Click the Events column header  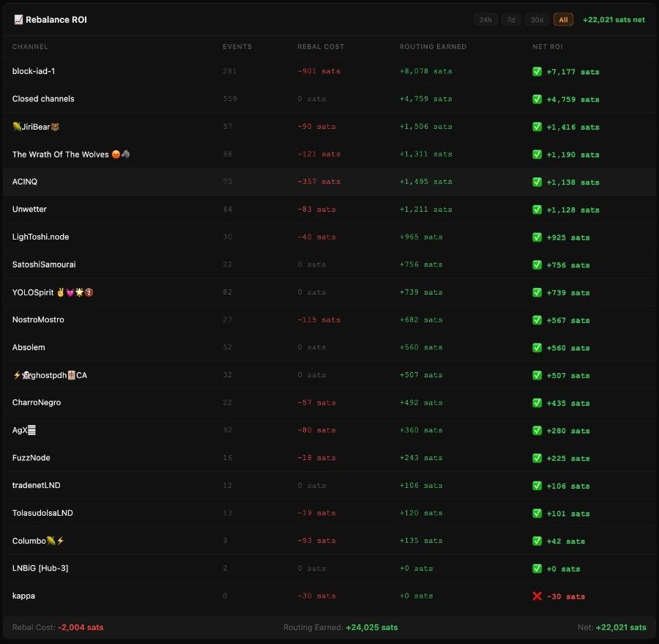click(237, 47)
